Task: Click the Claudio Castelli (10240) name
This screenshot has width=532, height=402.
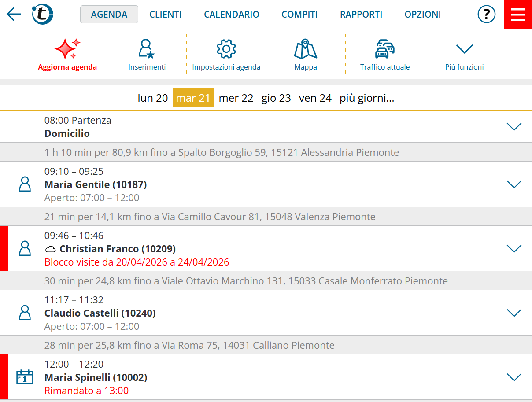Action: [100, 313]
